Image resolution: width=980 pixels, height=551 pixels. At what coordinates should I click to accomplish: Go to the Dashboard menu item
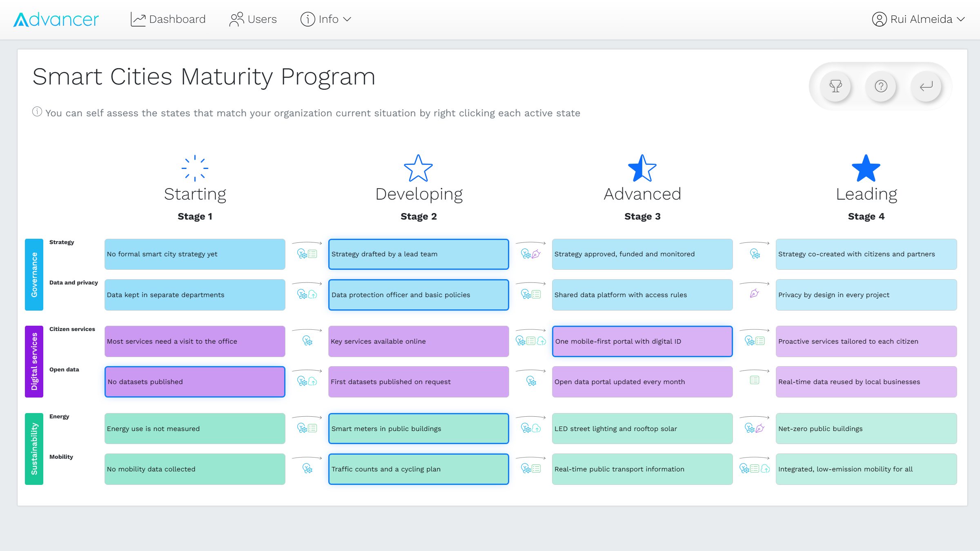pos(168,19)
